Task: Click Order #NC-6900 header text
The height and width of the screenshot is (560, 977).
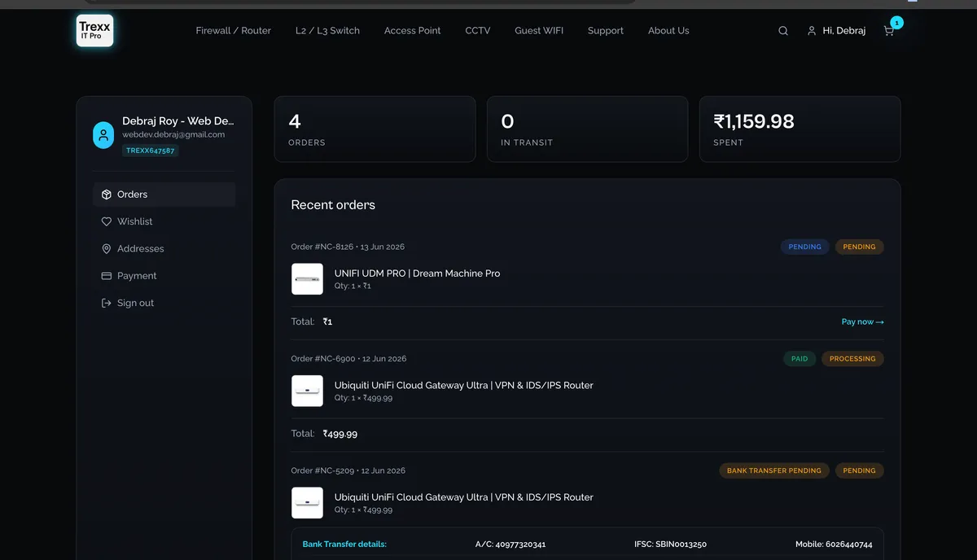Action: pos(348,359)
